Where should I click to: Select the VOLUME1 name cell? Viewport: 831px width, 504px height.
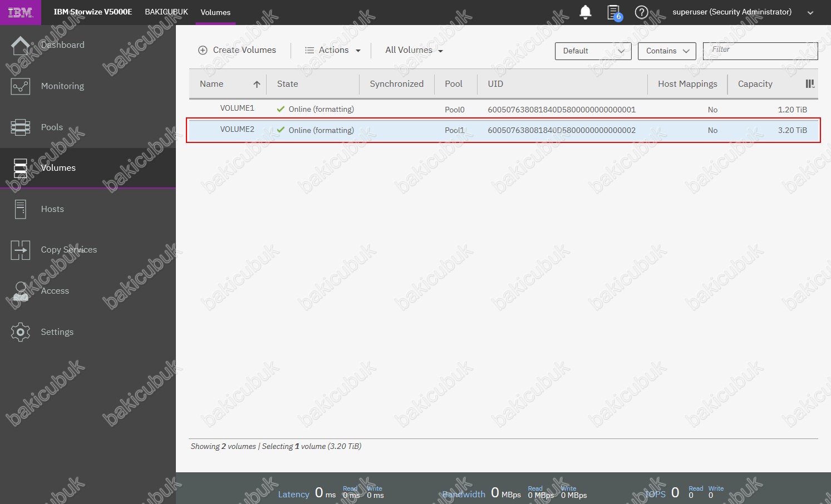point(237,108)
